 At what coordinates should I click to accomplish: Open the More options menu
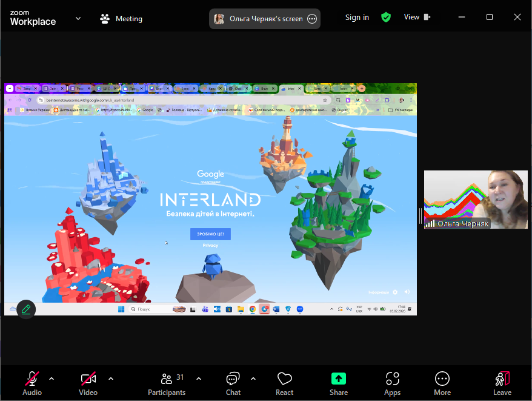(442, 383)
